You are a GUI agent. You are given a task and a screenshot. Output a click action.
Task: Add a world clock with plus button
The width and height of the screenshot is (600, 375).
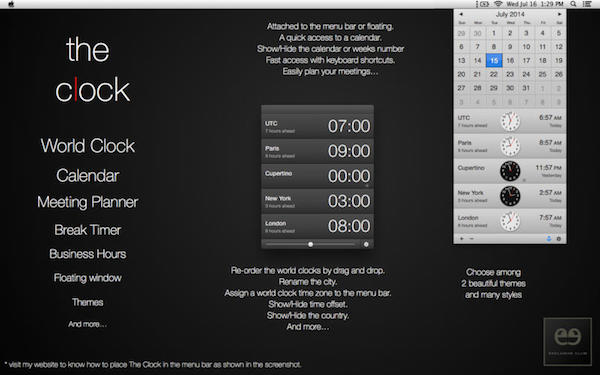[x=461, y=239]
